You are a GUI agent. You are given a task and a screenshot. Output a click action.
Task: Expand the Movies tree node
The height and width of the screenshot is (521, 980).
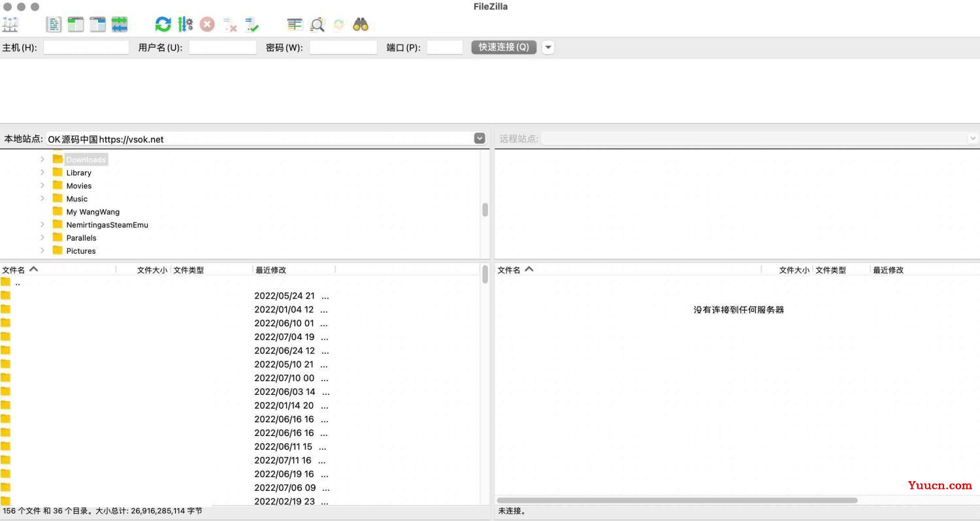click(x=42, y=185)
